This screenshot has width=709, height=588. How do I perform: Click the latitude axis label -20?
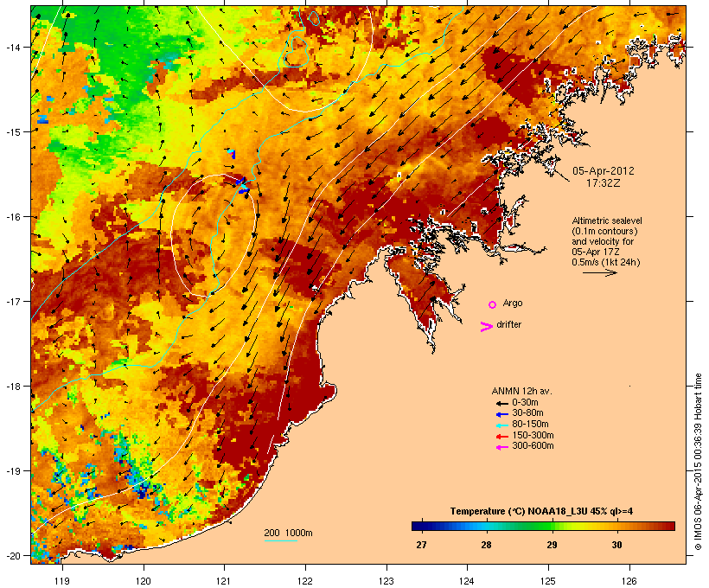(13, 556)
